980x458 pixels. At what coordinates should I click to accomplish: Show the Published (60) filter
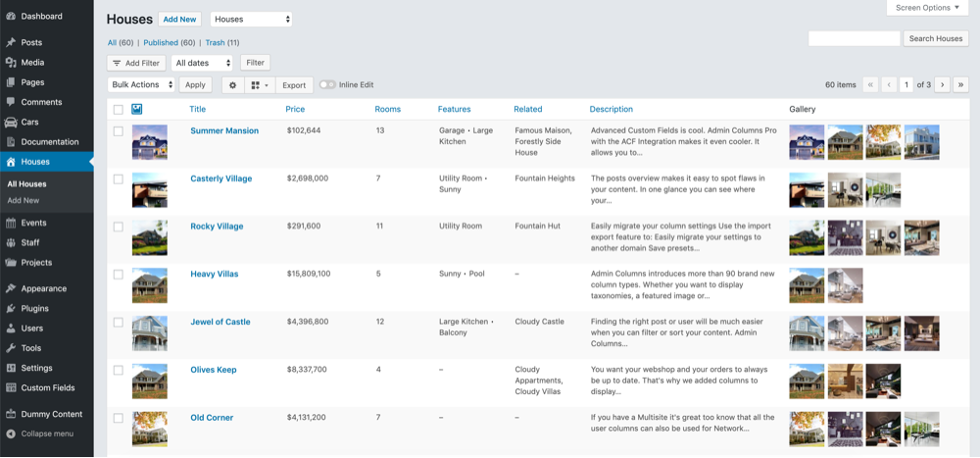(170, 42)
